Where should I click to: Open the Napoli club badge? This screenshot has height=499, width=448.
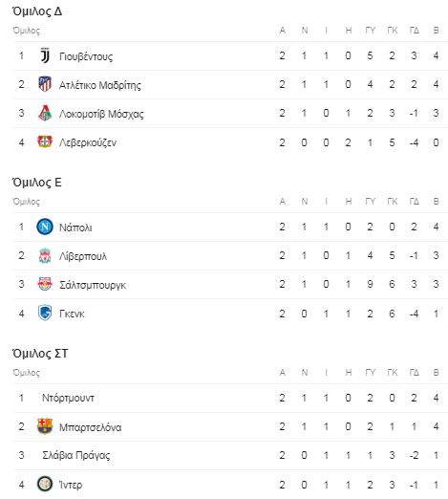point(45,227)
